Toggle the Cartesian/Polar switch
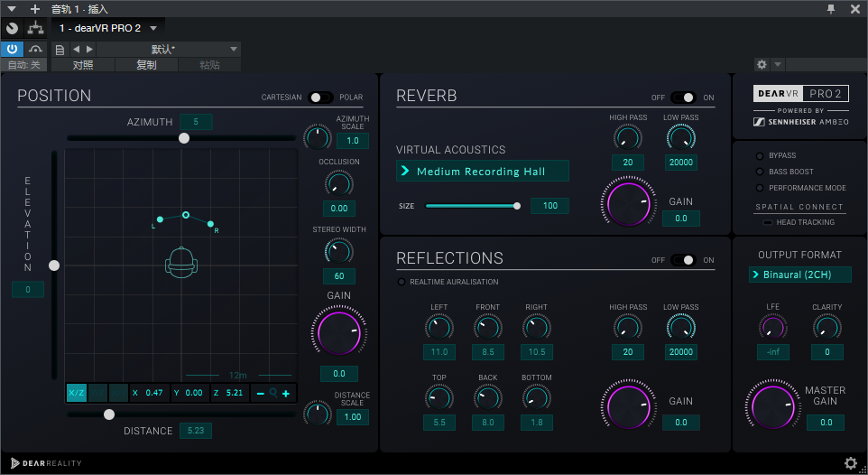868x475 pixels. [x=320, y=97]
